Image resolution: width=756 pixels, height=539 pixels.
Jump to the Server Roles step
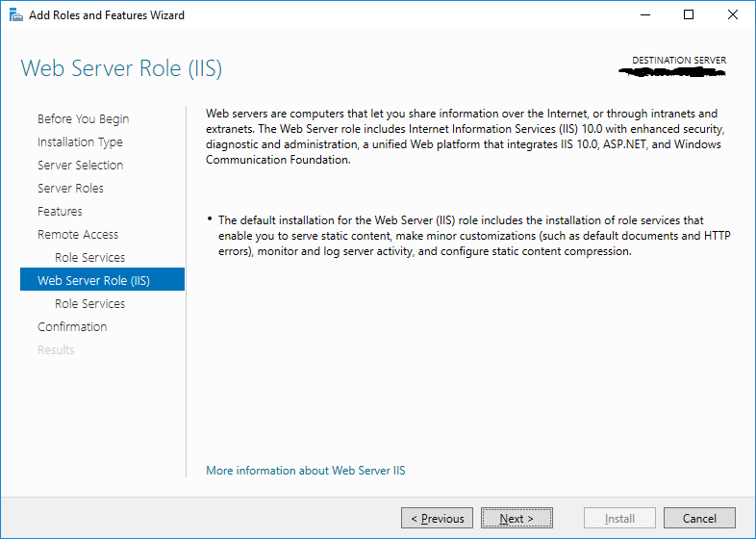pyautogui.click(x=70, y=189)
